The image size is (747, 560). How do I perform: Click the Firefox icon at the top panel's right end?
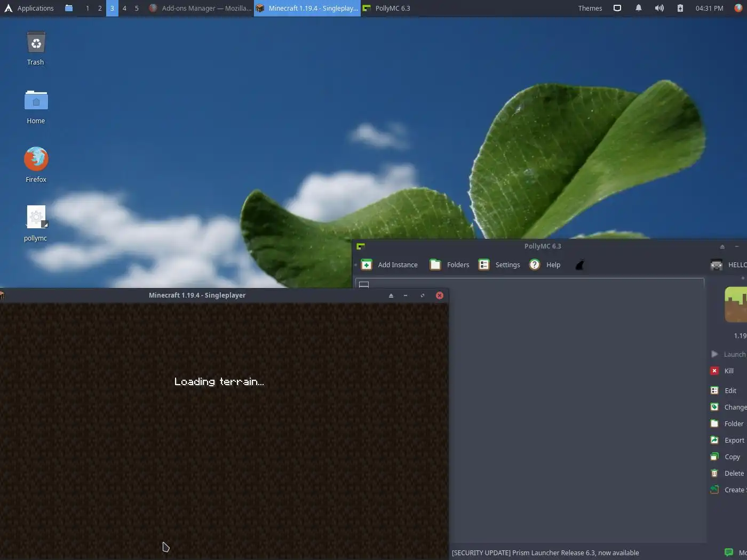pos(738,8)
